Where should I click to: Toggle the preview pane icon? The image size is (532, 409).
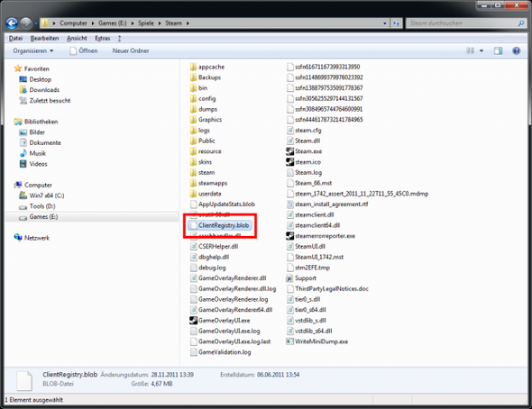pos(498,50)
